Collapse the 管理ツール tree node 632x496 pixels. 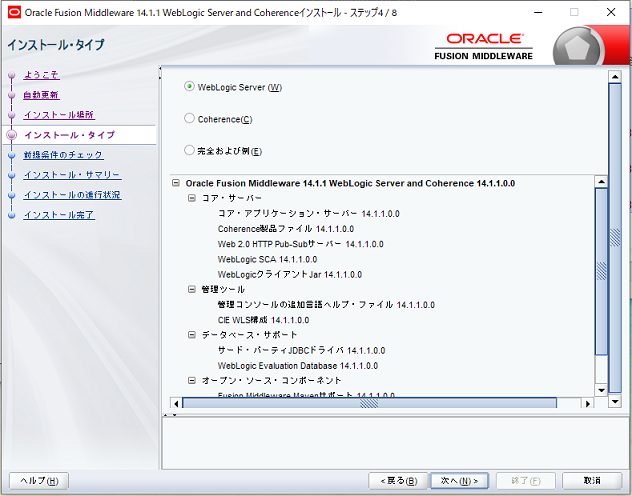click(192, 289)
